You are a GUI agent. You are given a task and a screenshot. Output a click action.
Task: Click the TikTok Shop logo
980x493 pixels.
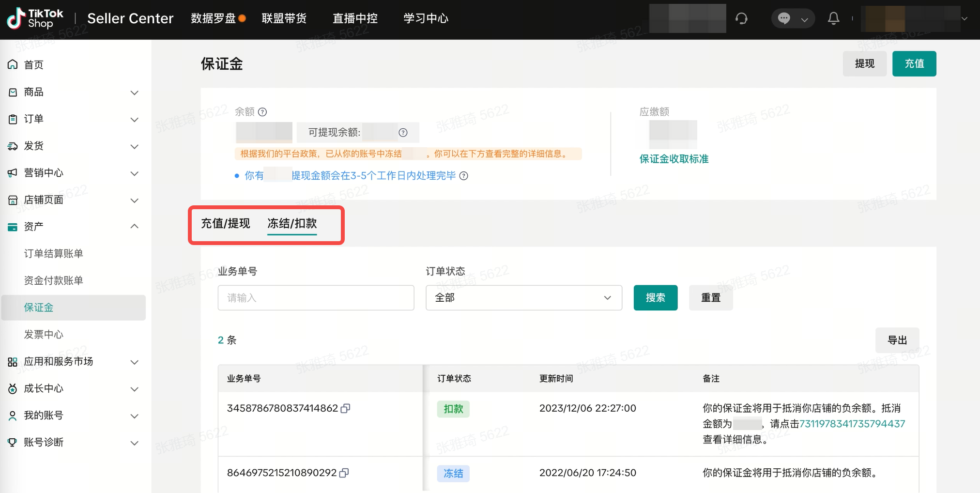[x=35, y=18]
